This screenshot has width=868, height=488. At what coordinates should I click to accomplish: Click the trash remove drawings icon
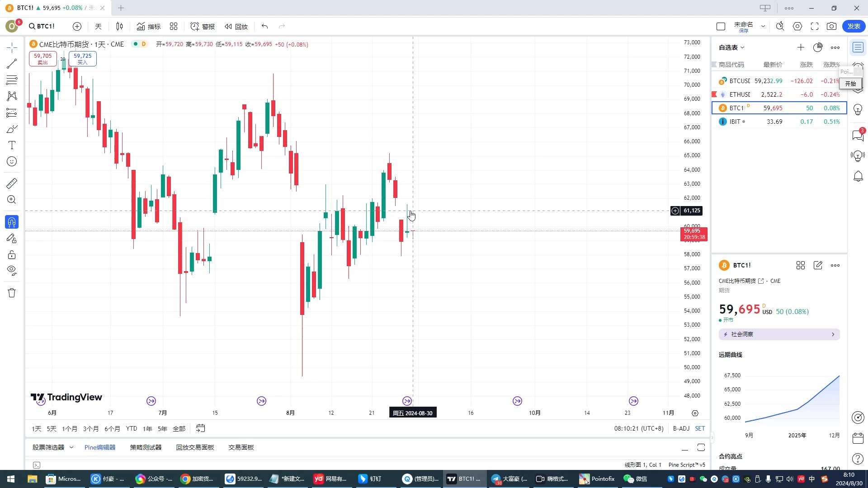12,293
